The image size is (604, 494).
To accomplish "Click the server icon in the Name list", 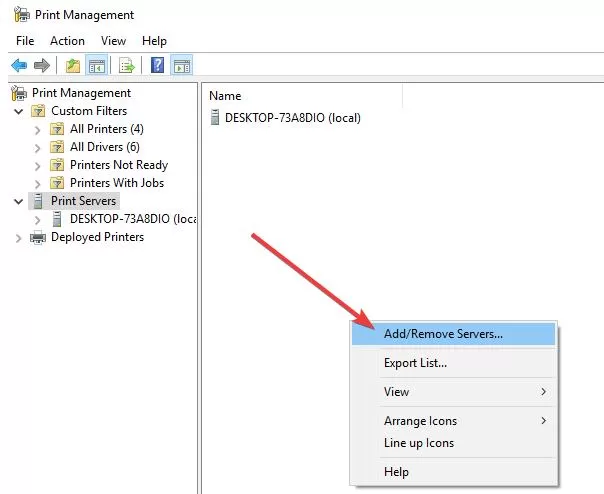I will click(x=215, y=117).
